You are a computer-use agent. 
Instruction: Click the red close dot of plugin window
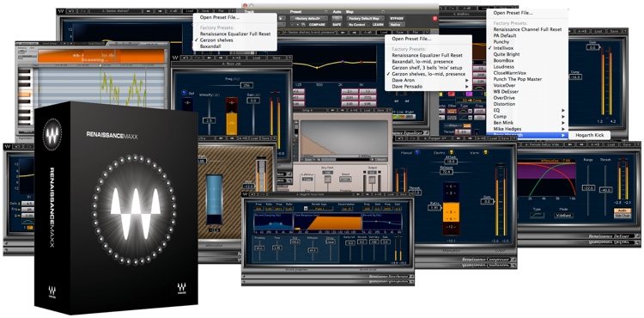pos(246,6)
